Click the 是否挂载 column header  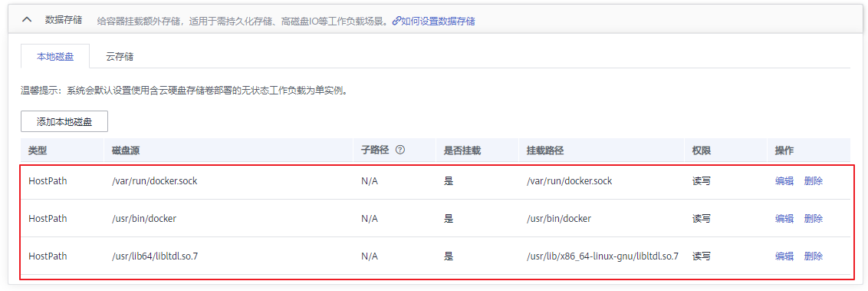[462, 150]
